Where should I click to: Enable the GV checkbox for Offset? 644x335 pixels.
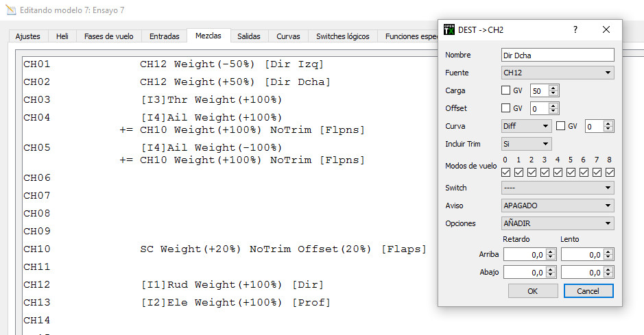tap(506, 108)
